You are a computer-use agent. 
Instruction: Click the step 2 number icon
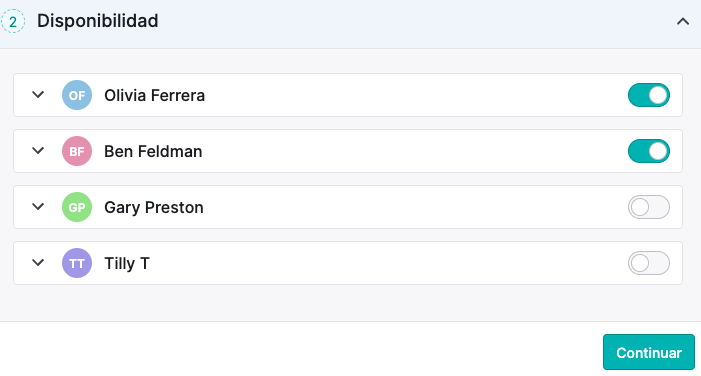(x=13, y=21)
